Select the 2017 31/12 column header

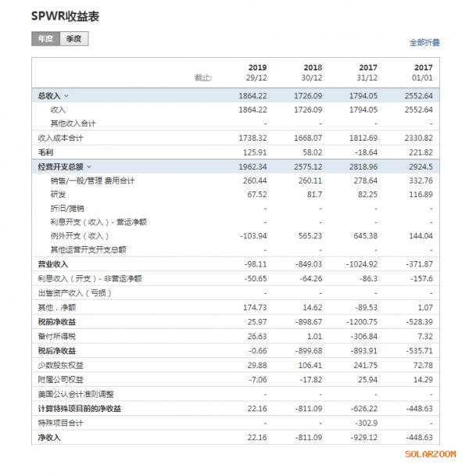[x=367, y=73]
